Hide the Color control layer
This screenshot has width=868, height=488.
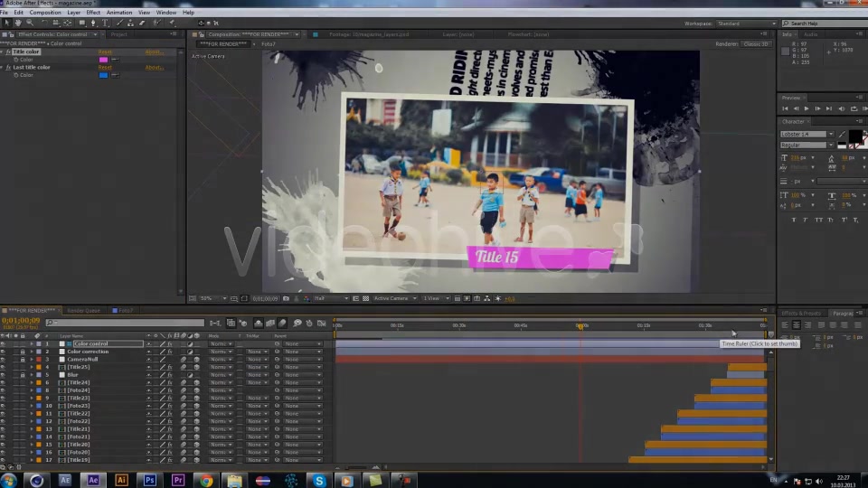tap(4, 343)
